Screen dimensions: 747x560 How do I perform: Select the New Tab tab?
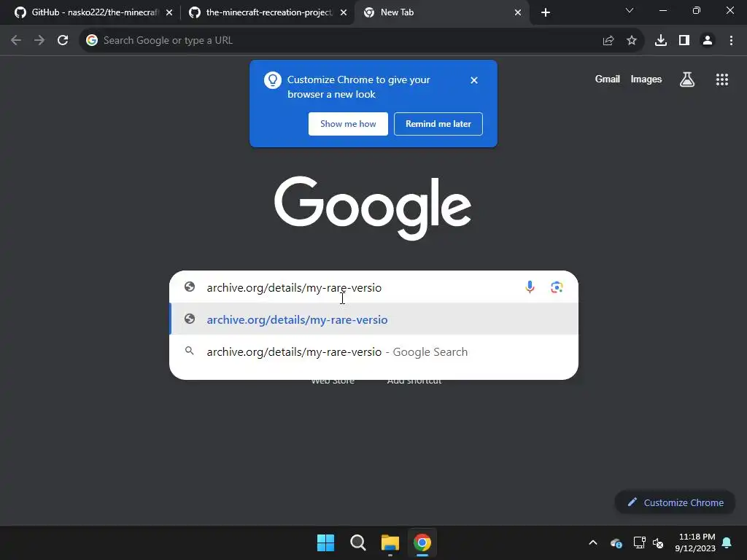(441, 12)
